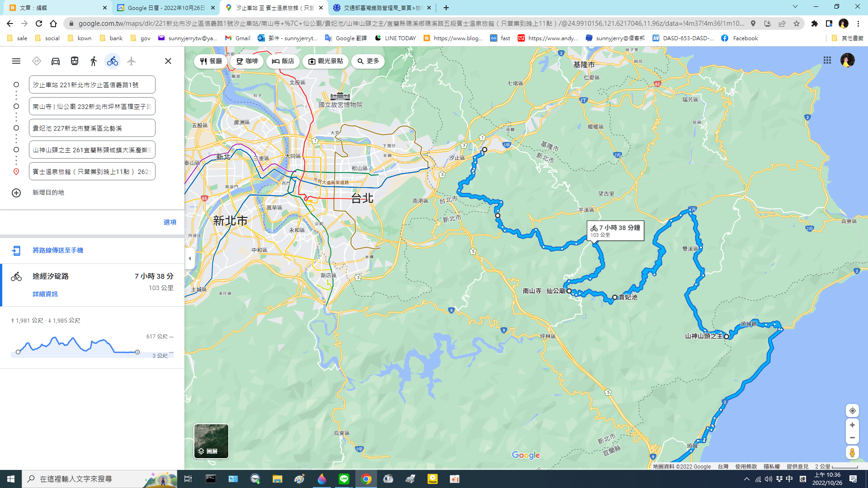Open route options link
The height and width of the screenshot is (488, 868).
[x=170, y=222]
